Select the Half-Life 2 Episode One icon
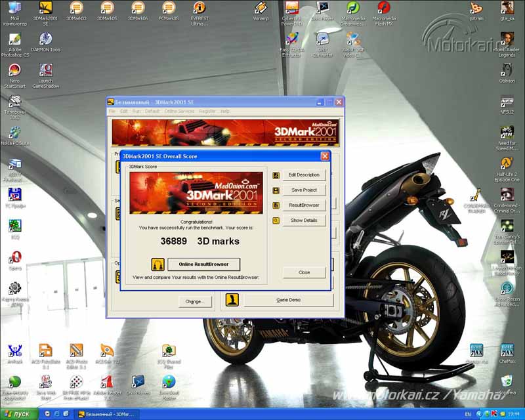This screenshot has height=420, width=525. pyautogui.click(x=507, y=170)
